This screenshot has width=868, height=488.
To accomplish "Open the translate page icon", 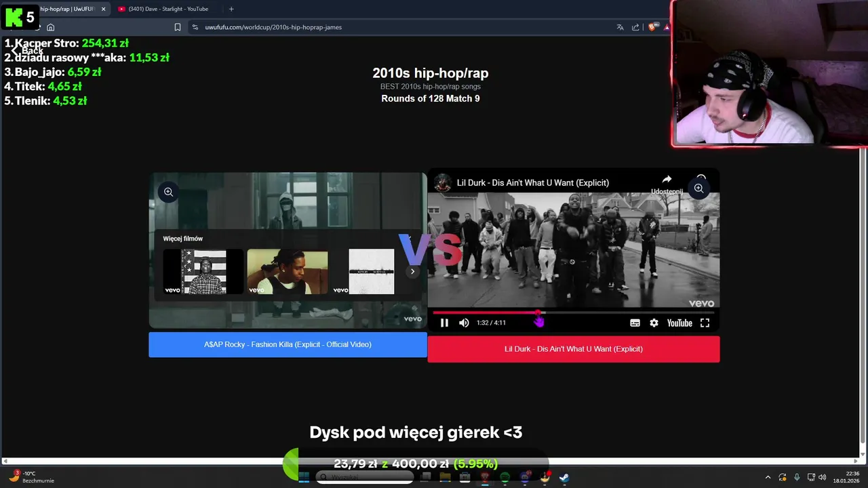I will click(x=620, y=27).
